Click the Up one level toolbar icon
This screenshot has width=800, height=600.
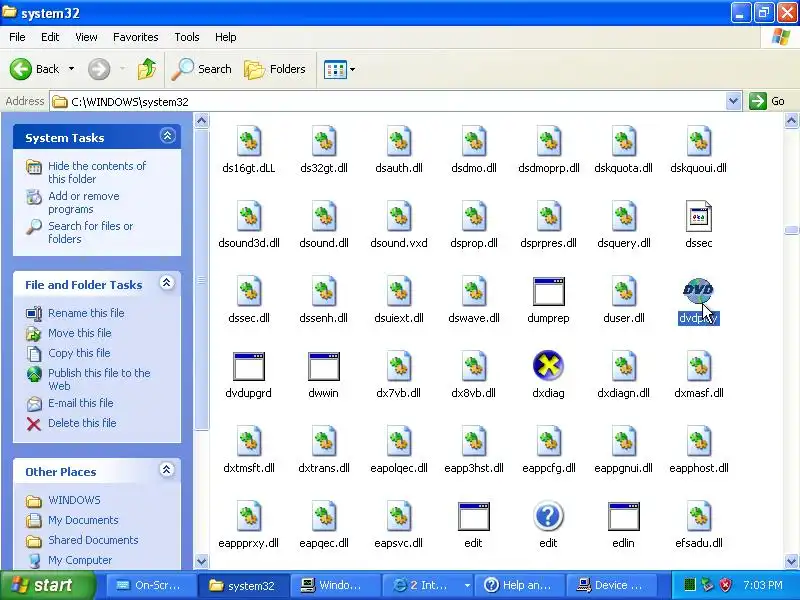(147, 69)
